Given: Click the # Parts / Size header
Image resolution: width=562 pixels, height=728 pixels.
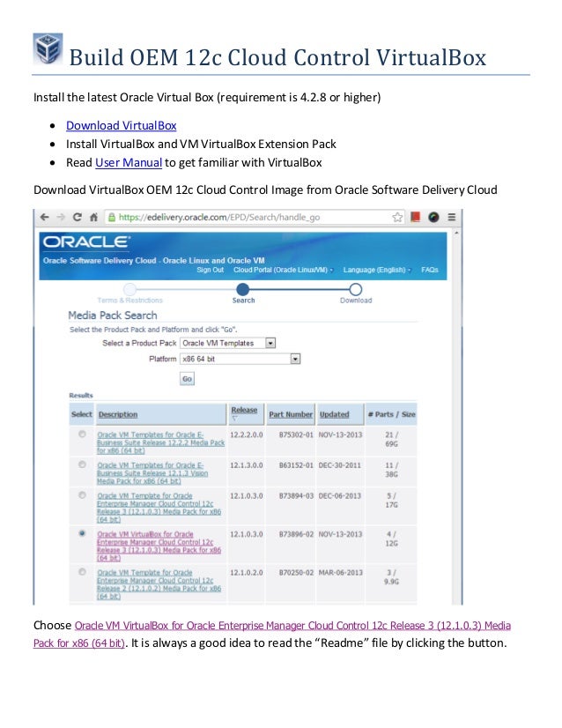Looking at the screenshot, I should click(391, 414).
